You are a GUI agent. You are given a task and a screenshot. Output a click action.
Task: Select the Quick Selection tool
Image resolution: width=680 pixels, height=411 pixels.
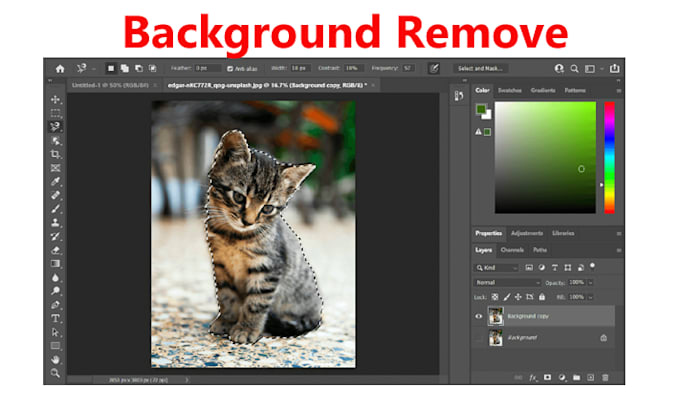tap(55, 140)
